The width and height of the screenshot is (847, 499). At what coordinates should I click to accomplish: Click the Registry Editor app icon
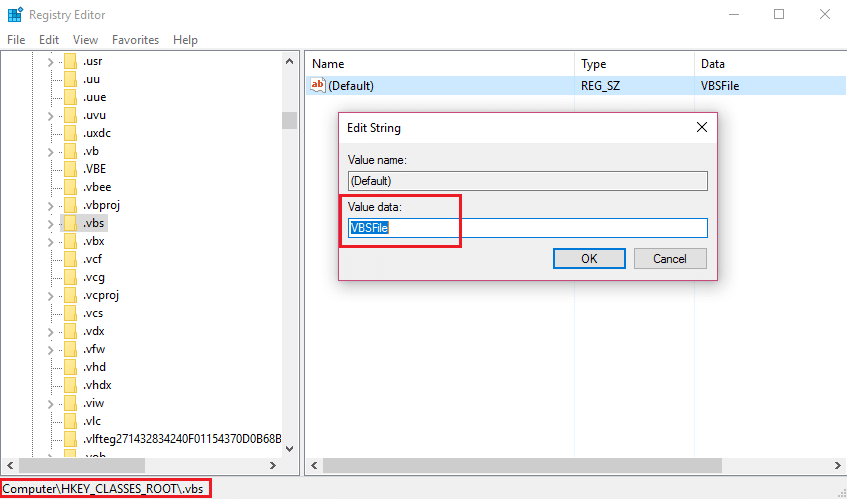tap(16, 15)
